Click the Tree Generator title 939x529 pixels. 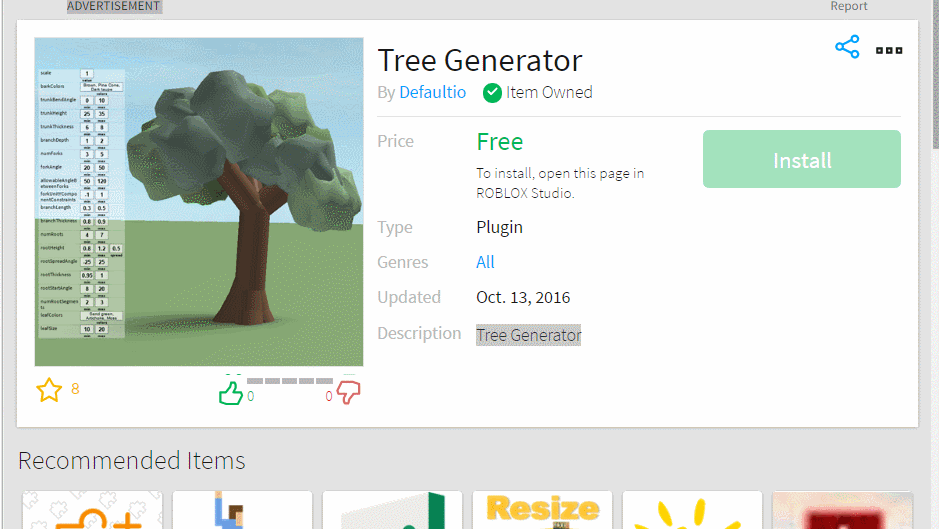[480, 61]
